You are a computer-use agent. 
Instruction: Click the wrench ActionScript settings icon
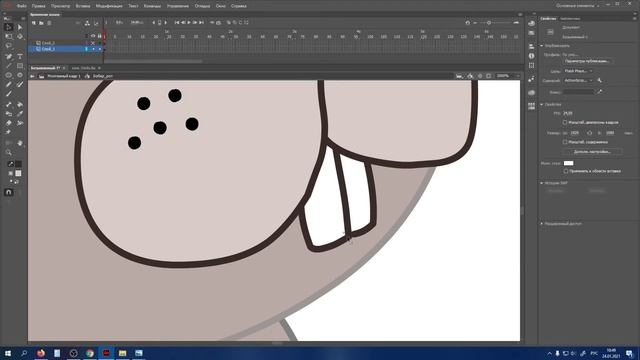(x=599, y=80)
